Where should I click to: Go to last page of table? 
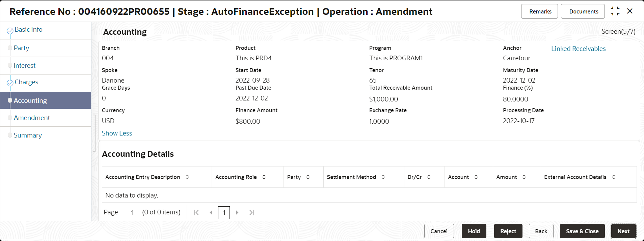[252, 212]
